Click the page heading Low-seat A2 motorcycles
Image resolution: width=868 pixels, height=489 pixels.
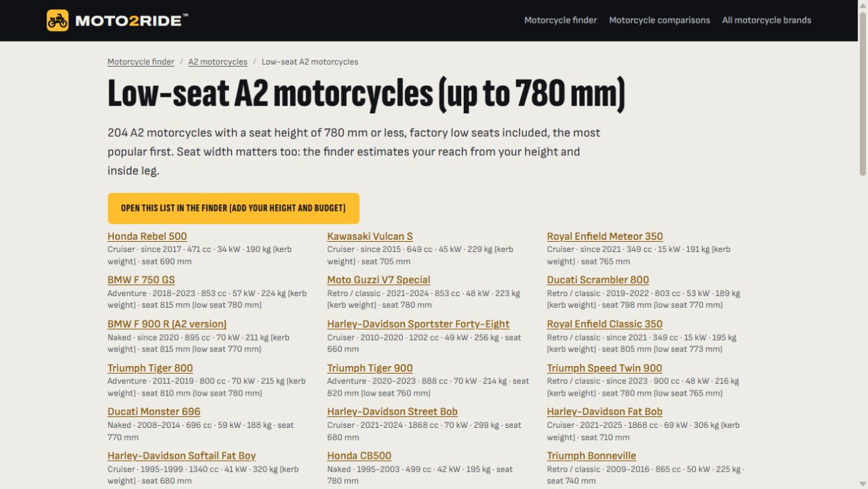pos(366,94)
